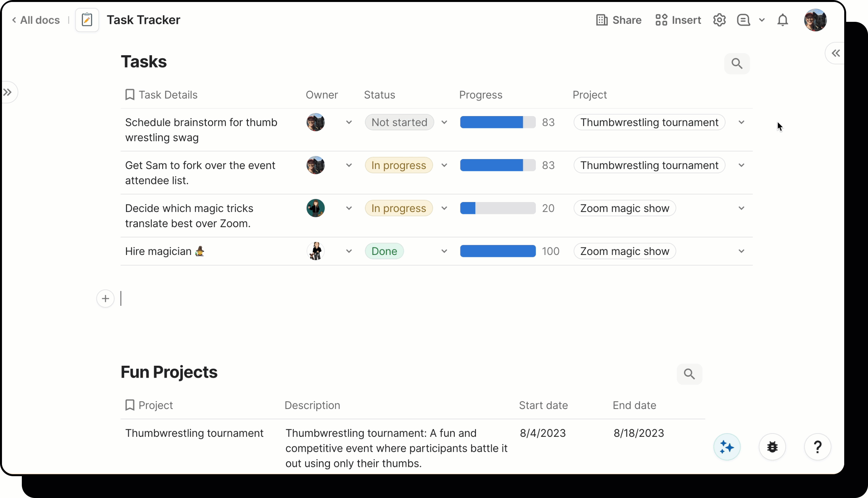This screenshot has width=868, height=498.
Task: Click In progress chip in Get Sam row
Action: pyautogui.click(x=399, y=166)
